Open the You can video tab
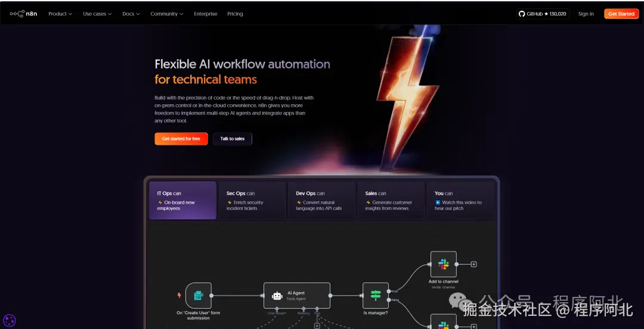The width and height of the screenshot is (644, 329). 460,200
